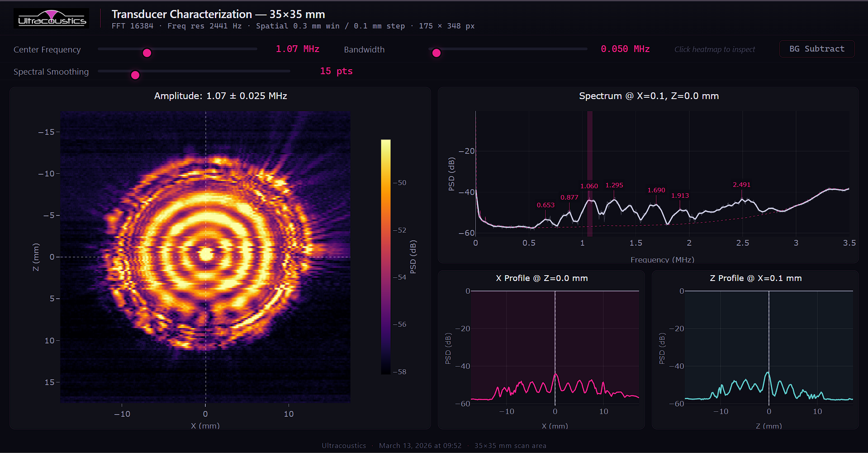Click the heatmap center to inspect that point
Viewport: 868px width, 453px height.
tap(206, 257)
